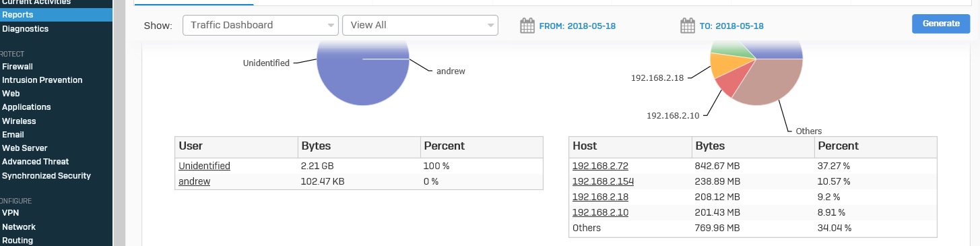Open host 192.168.2.72 link

pyautogui.click(x=600, y=166)
